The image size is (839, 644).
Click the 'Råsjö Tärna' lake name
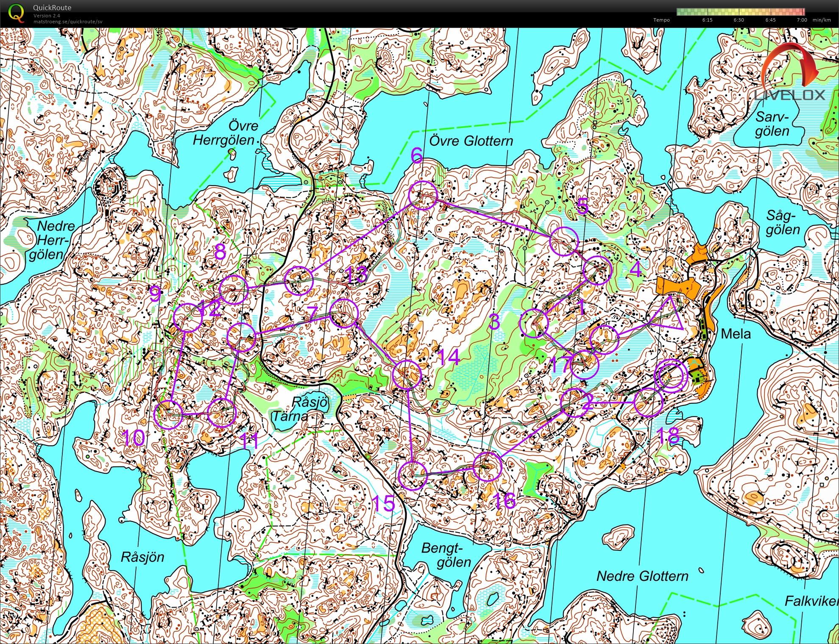pyautogui.click(x=300, y=408)
